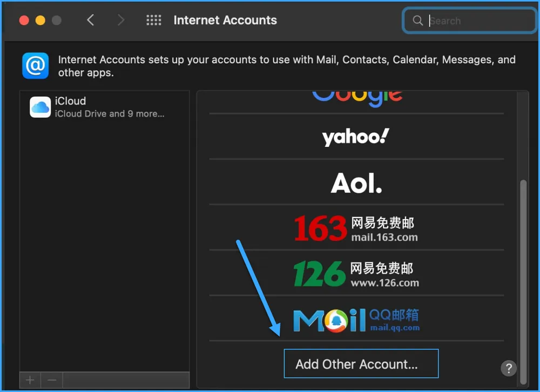
Task: Add a new account with the plus button
Action: (x=30, y=380)
